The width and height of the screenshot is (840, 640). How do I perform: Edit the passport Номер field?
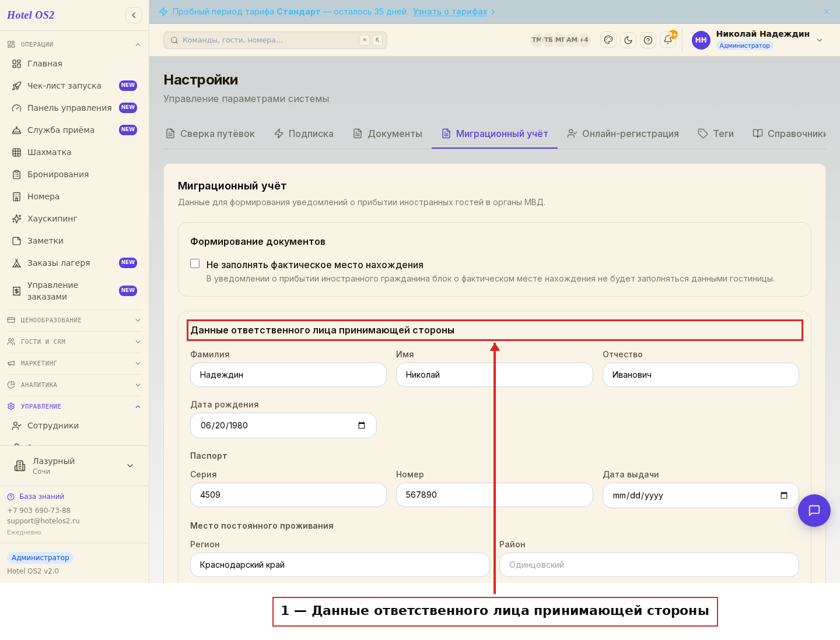click(x=495, y=495)
